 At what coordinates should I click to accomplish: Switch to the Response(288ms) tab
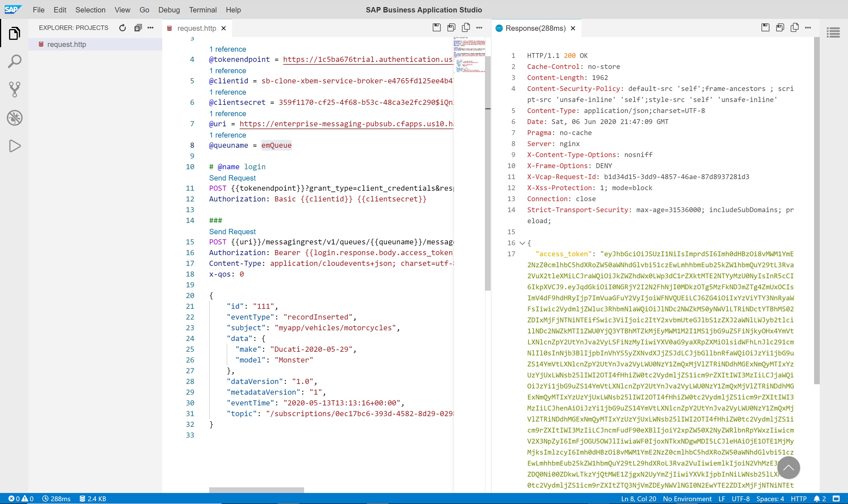point(535,28)
